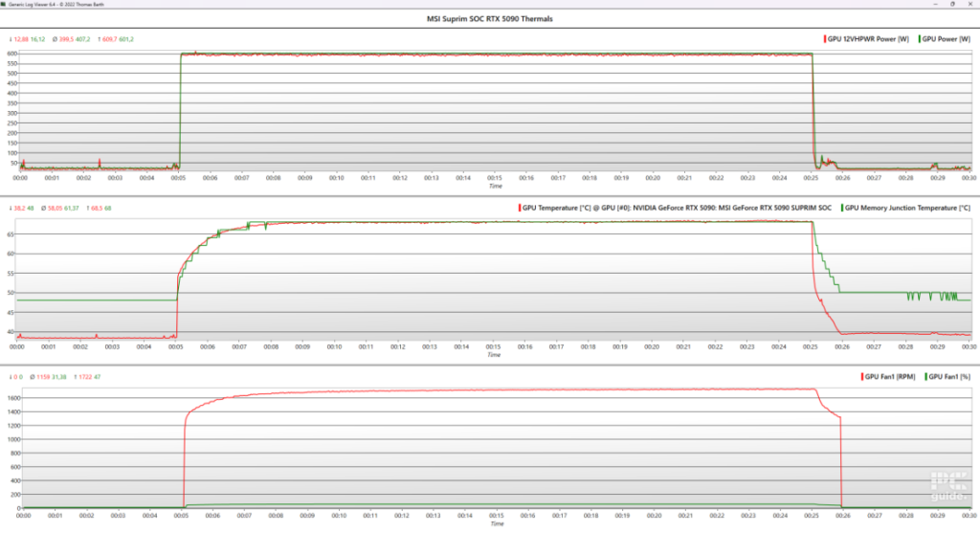Click the '300' y-axis label on power chart
This screenshot has height=533, width=980.
[11, 113]
